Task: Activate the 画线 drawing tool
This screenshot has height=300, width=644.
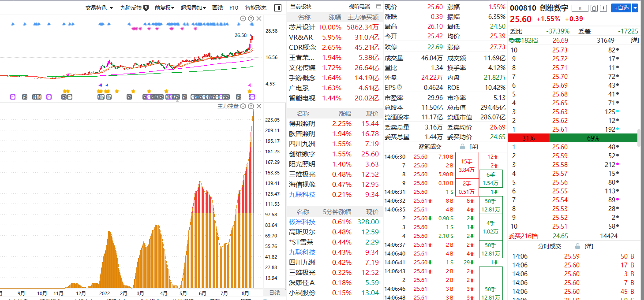Action: pos(217,7)
